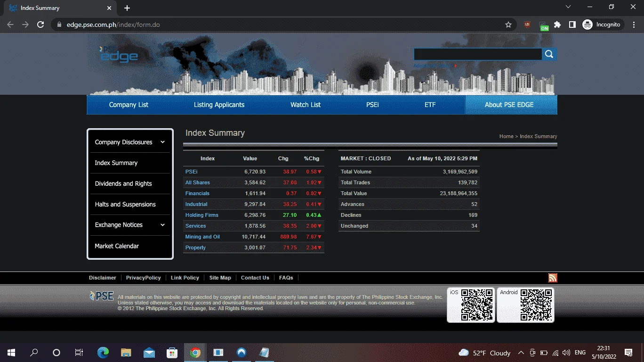Toggle the browser side panel

pos(572,25)
